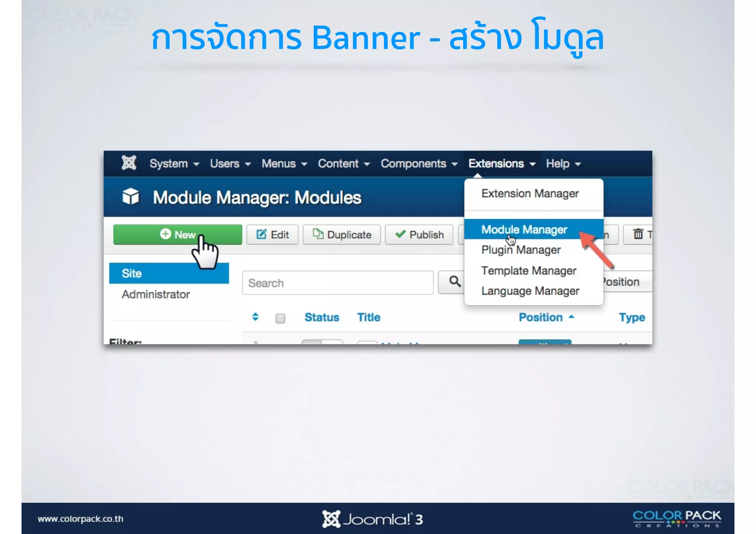Click the checkmark icon on Publish button

[x=400, y=234]
